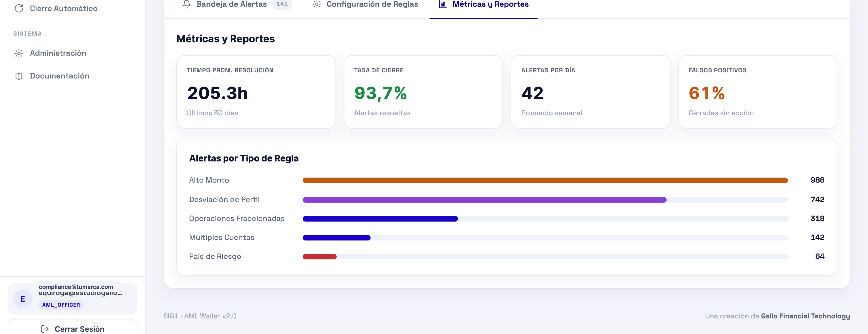This screenshot has width=868, height=334.
Task: Click the País de Riesgo red bar
Action: [319, 257]
